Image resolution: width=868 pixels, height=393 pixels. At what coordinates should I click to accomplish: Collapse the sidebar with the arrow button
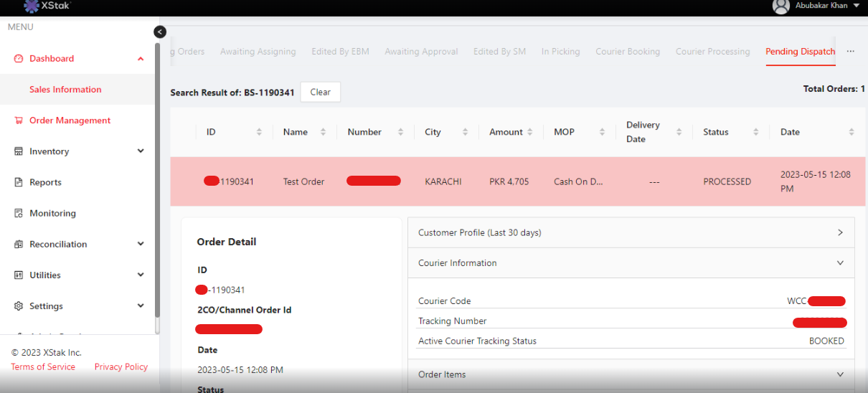point(160,32)
